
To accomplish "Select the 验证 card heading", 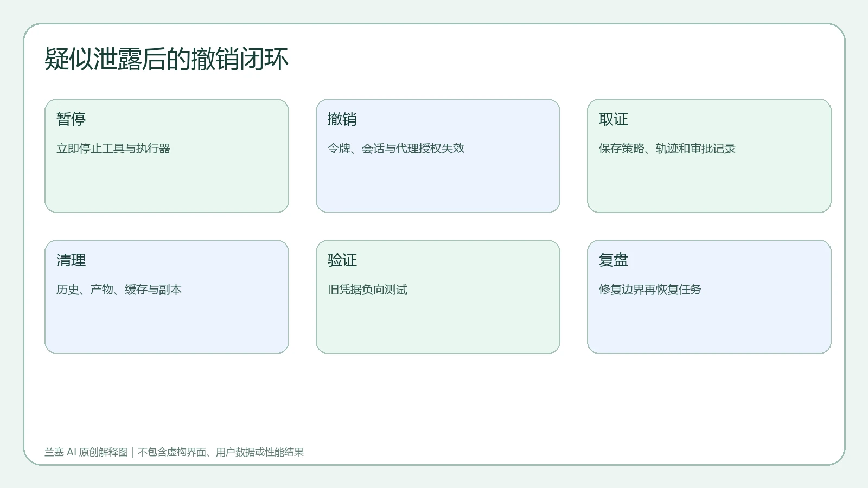I will [342, 260].
